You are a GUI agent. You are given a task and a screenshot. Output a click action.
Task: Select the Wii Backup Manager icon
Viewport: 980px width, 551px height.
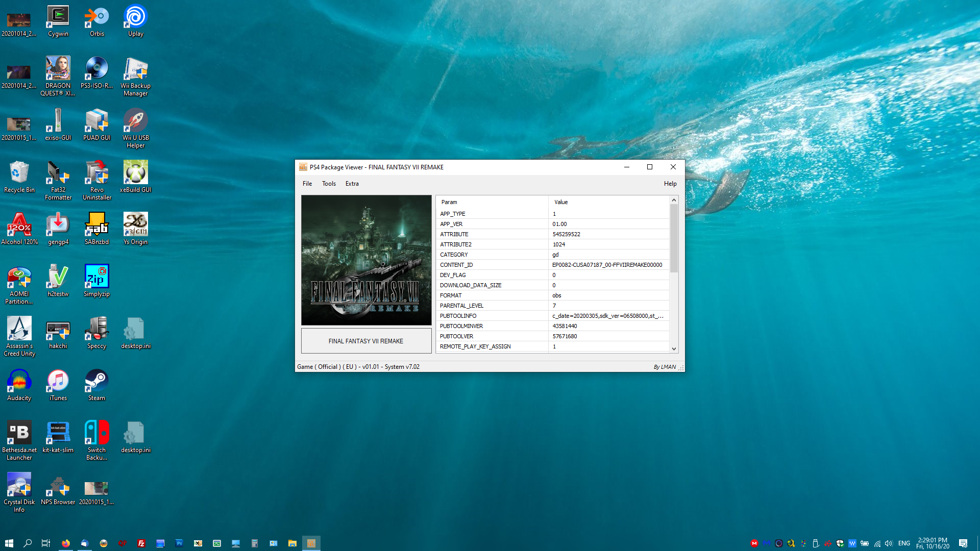click(136, 77)
